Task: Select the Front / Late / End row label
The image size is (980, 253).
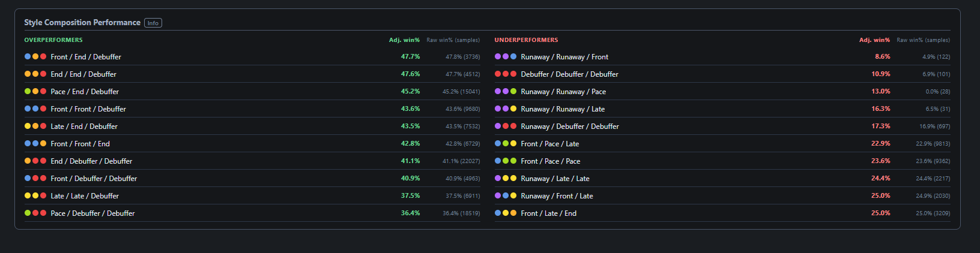Action: 549,213
